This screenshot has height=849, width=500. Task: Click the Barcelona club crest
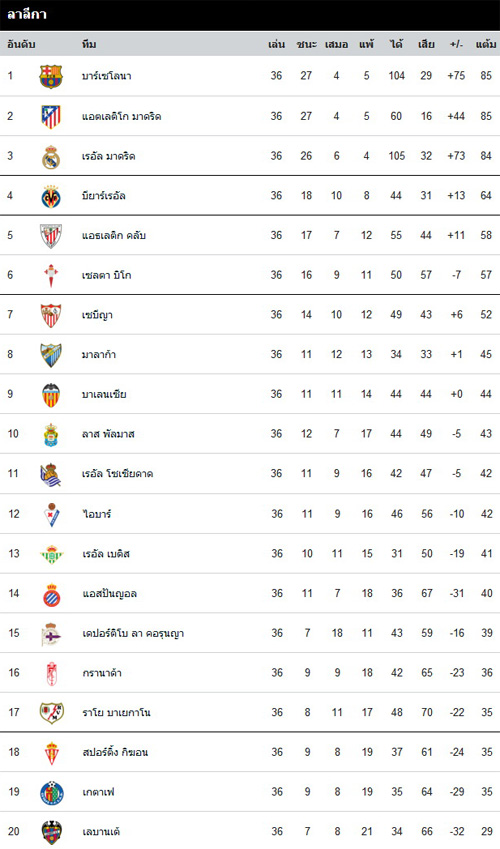coord(51,76)
